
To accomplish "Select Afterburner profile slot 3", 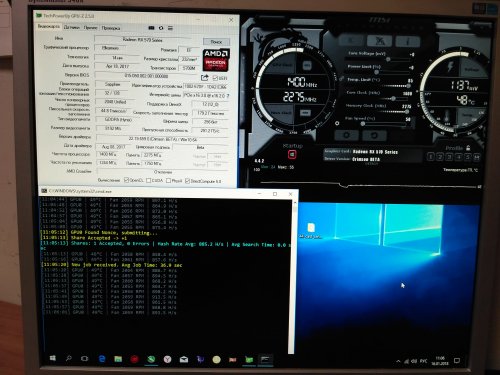I will (449, 157).
